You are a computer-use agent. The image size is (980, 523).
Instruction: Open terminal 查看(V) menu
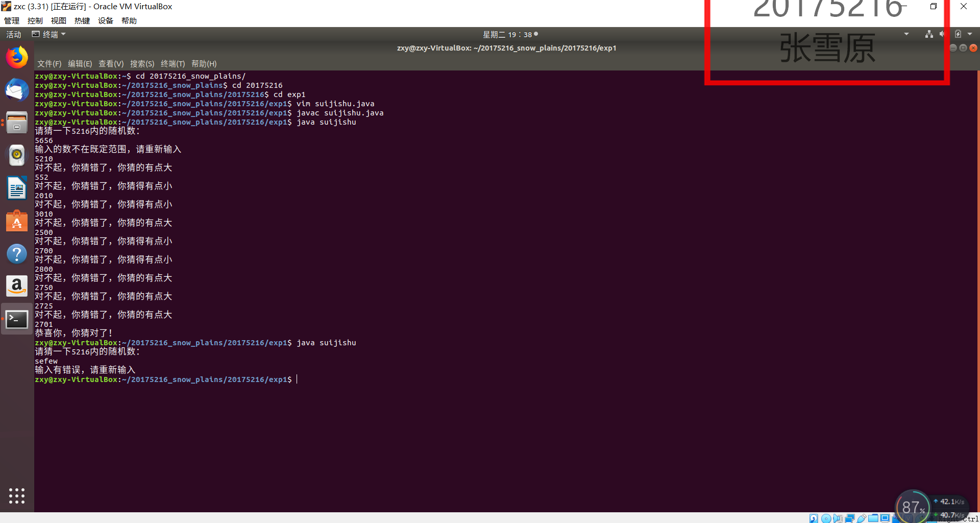click(x=111, y=64)
